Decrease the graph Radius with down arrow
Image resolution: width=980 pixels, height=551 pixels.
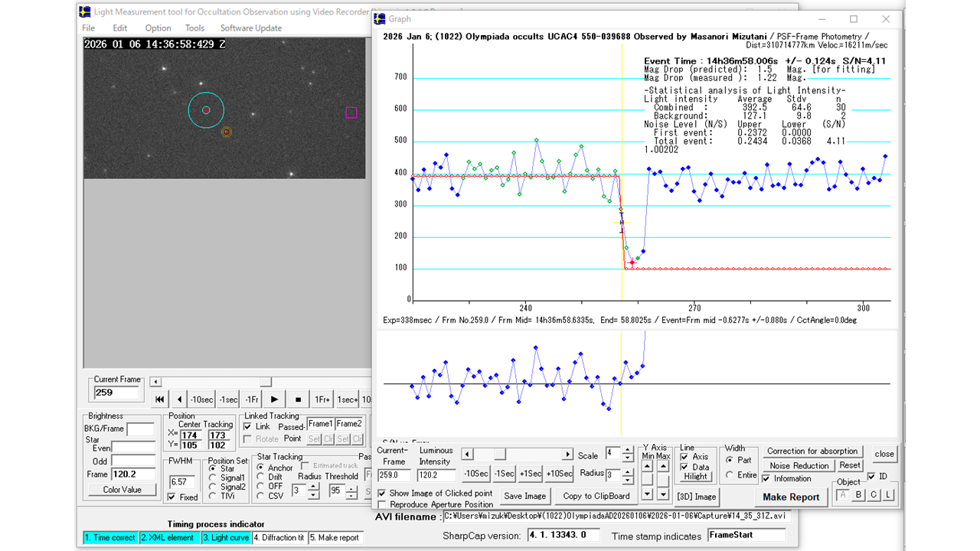(x=628, y=478)
